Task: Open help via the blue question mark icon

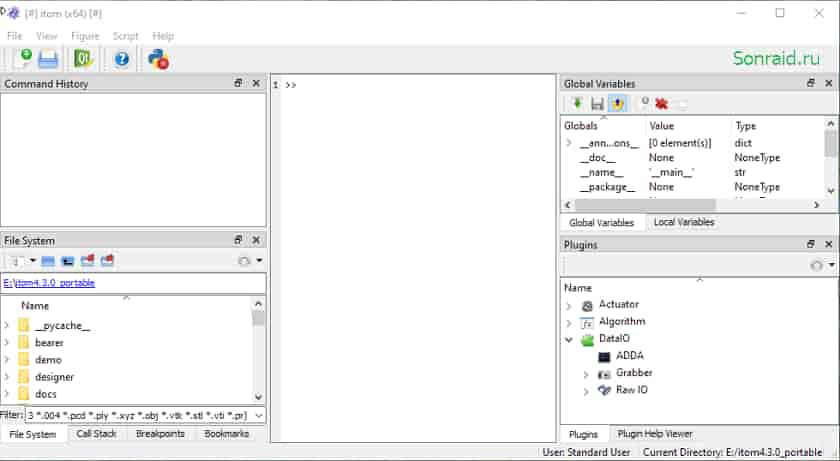Action: (122, 59)
